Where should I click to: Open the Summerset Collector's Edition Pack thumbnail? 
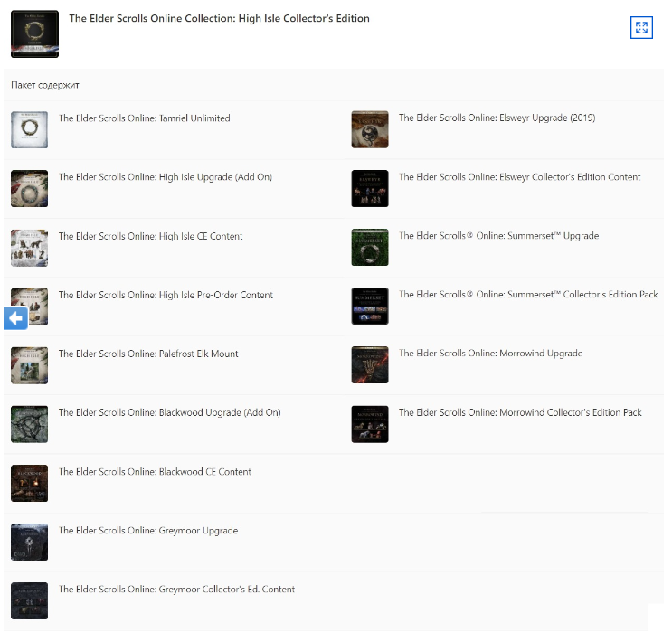coord(370,306)
